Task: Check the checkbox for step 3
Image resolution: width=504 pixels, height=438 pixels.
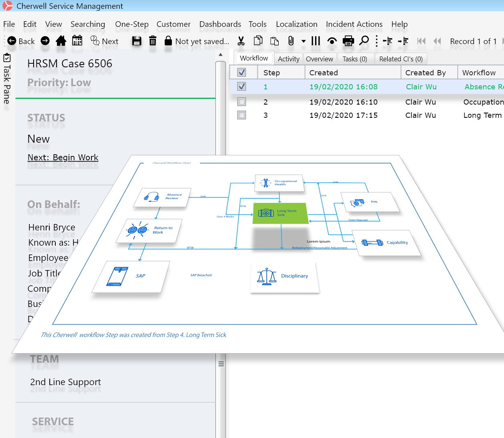Action: point(242,115)
